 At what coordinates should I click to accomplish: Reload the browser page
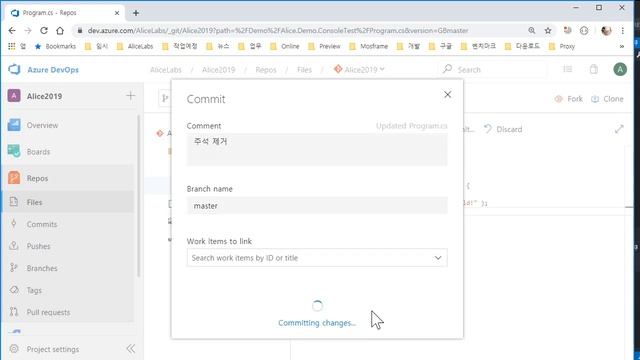tap(44, 31)
